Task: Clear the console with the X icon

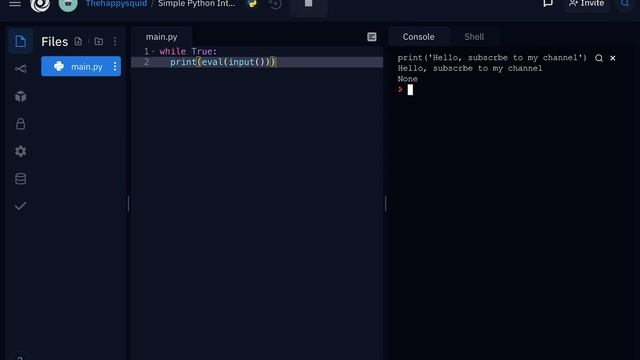Action: coord(613,58)
